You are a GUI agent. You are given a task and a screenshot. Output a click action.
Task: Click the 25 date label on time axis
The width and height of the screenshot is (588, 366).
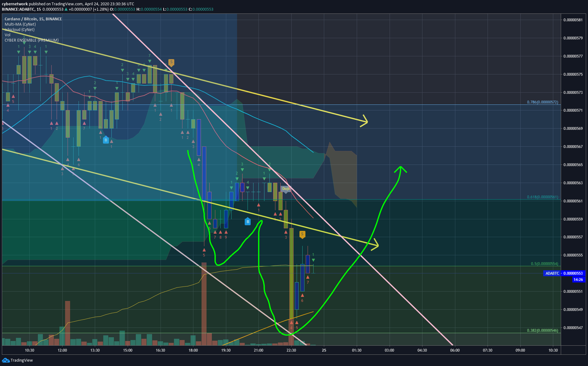click(324, 350)
